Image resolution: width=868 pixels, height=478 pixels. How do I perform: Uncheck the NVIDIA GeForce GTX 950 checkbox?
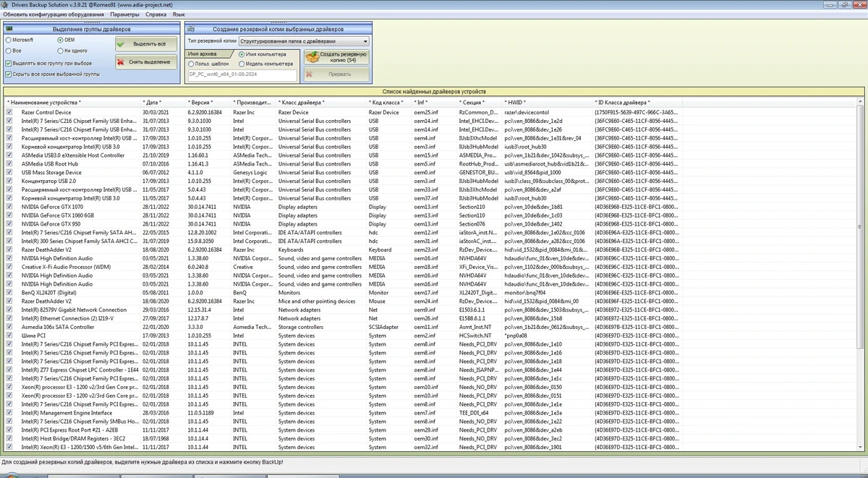9,223
